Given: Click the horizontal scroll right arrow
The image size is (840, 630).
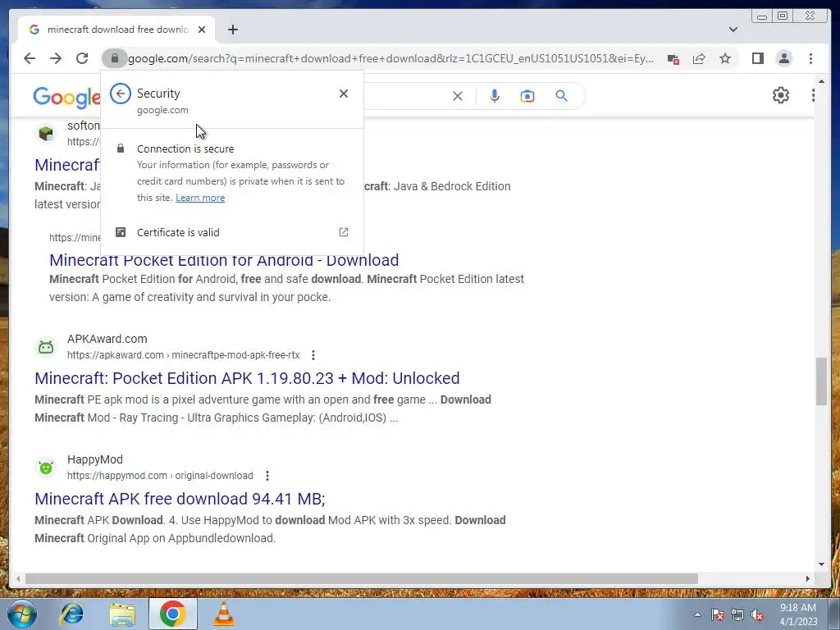Looking at the screenshot, I should (808, 578).
